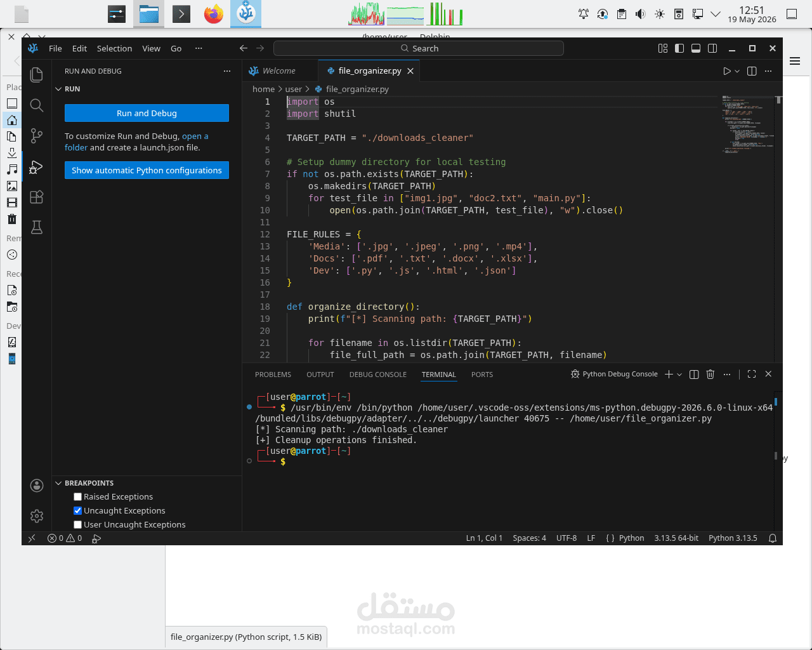The width and height of the screenshot is (812, 650).
Task: Open Run and Debug panel ellipsis menu
Action: pyautogui.click(x=227, y=71)
